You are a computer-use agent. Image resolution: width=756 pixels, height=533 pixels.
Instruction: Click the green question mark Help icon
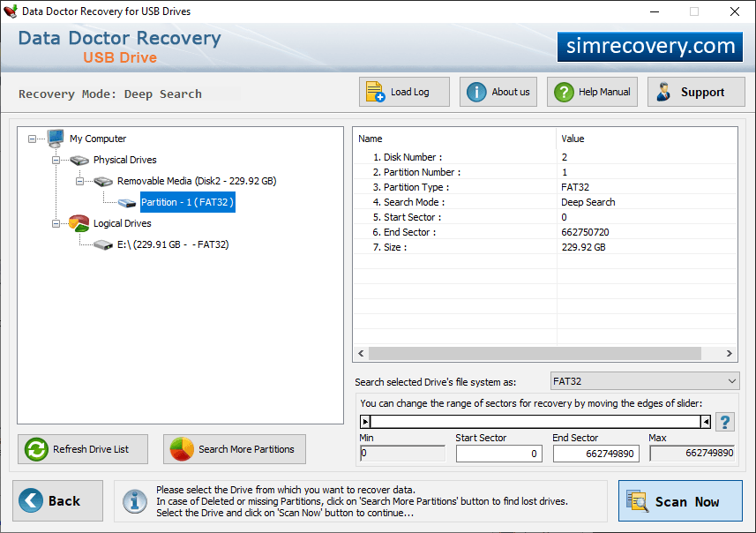564,92
